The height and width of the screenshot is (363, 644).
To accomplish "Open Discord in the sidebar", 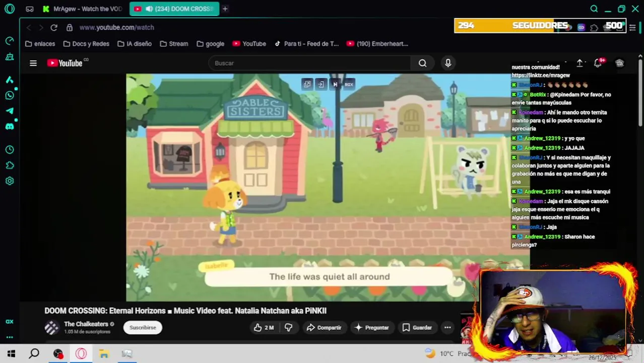I will (x=10, y=127).
